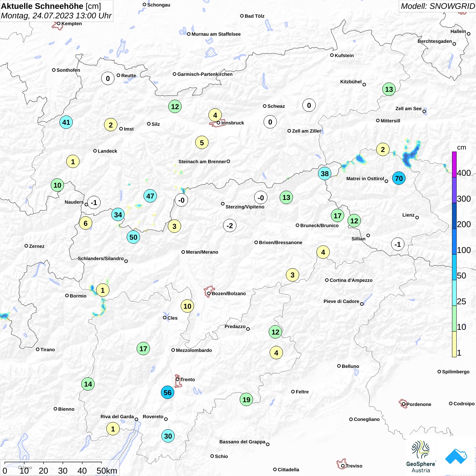Click the Trento city label

188,379
